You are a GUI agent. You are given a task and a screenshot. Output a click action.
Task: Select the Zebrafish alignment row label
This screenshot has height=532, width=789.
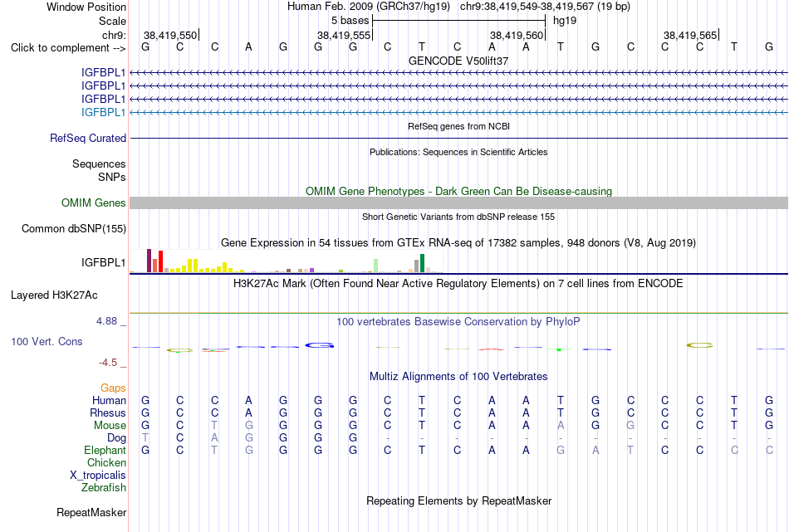click(104, 487)
